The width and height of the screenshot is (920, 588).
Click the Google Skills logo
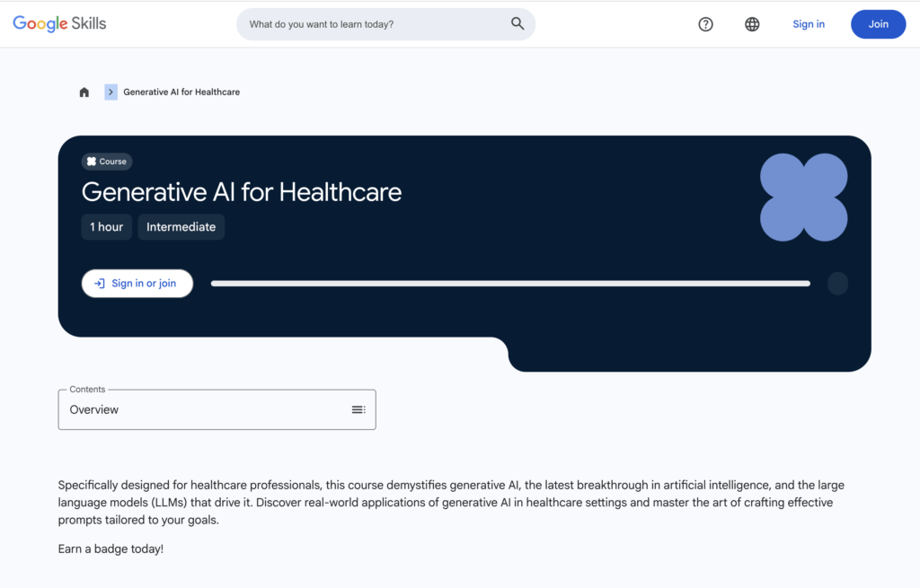[59, 23]
